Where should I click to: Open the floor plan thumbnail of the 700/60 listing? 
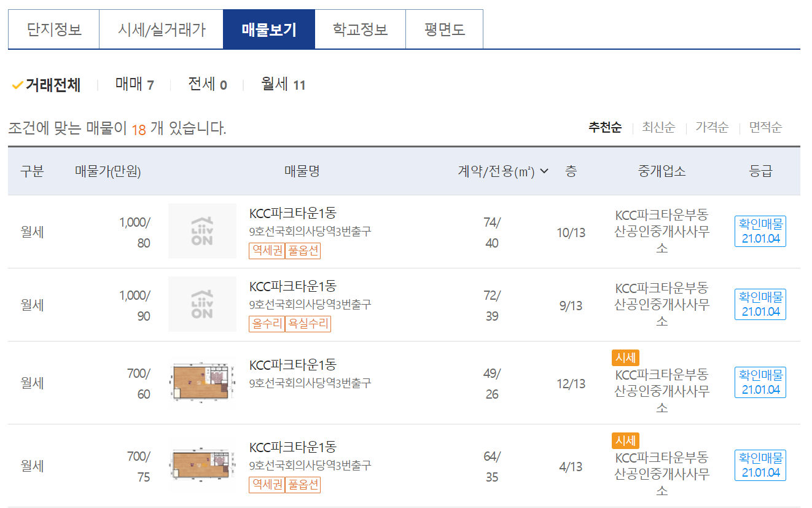coord(202,383)
